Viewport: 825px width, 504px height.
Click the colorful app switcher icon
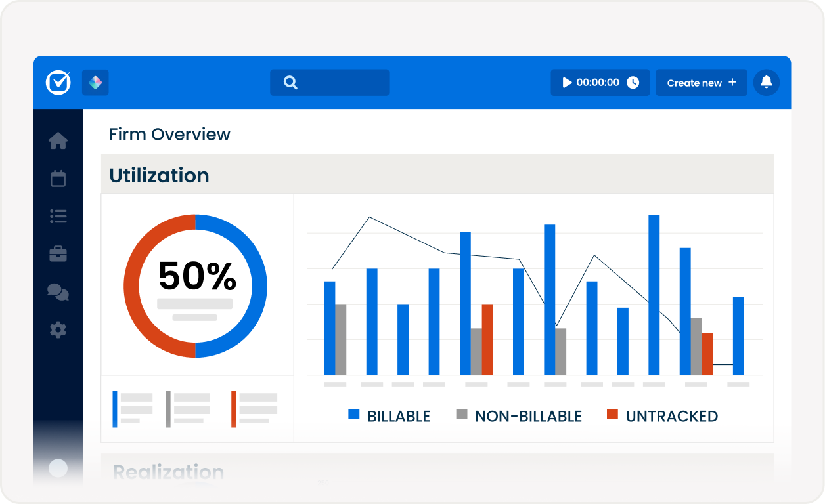pyautogui.click(x=95, y=82)
